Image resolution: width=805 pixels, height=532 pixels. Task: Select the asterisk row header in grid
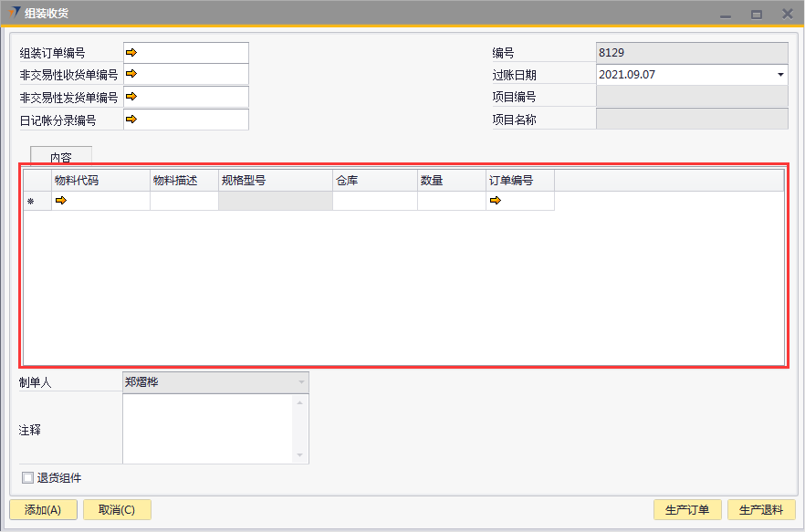30,202
